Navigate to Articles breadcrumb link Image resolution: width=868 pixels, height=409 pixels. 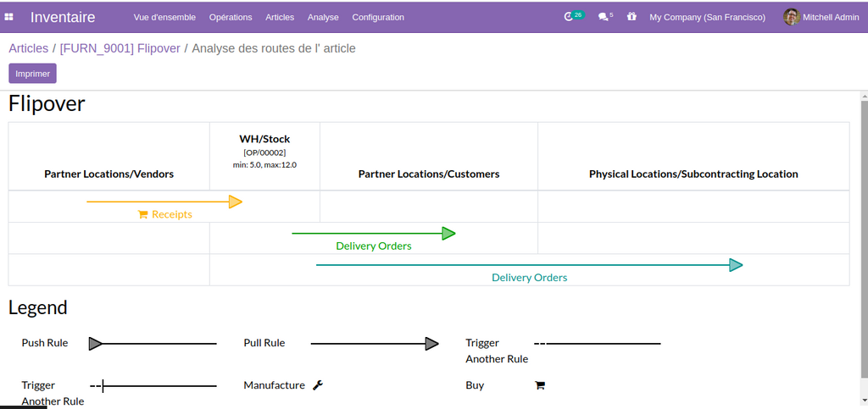pos(28,48)
